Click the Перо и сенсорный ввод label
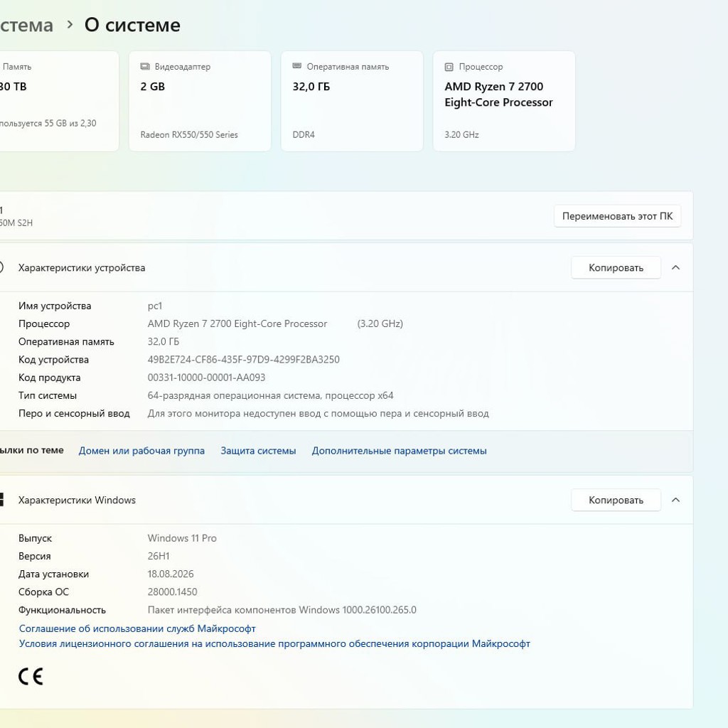 [74, 413]
